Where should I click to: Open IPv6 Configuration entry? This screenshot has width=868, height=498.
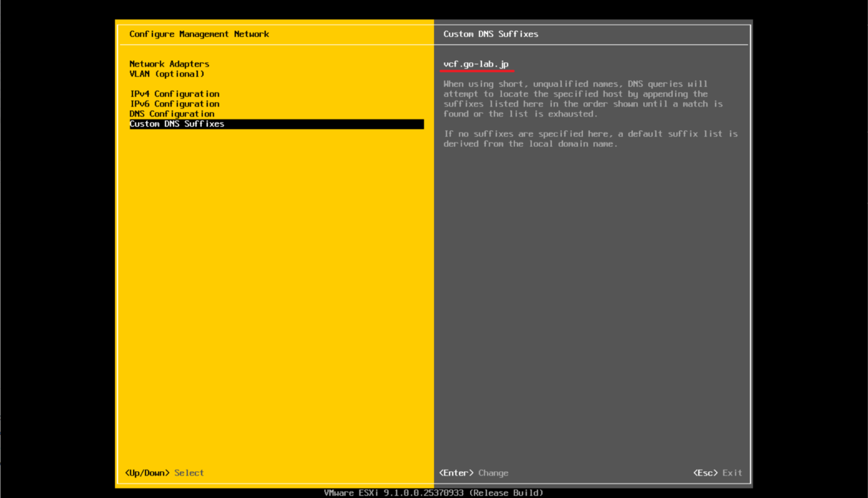174,104
